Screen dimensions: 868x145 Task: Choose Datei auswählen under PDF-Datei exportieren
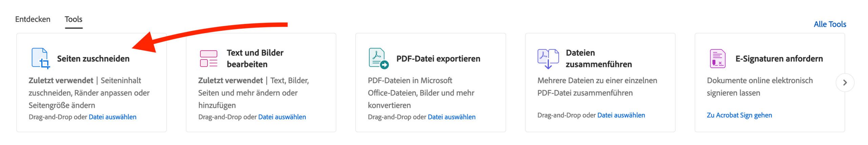452,117
